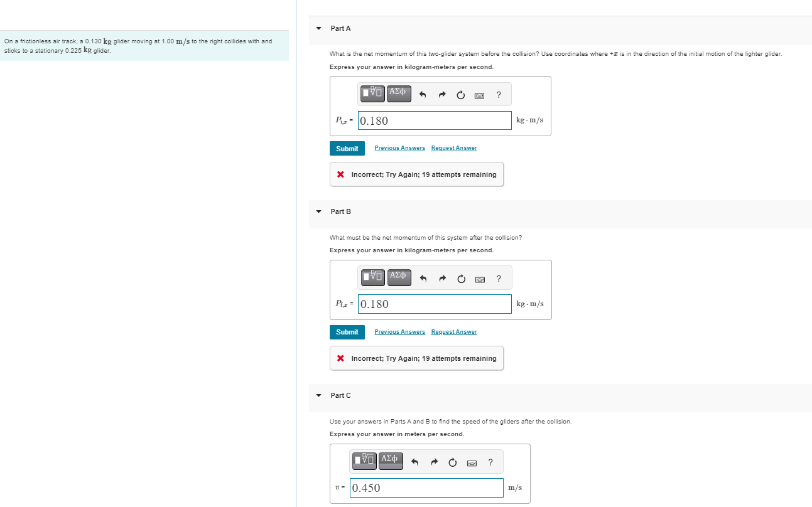Show keyboard shortcuts in Part C
Image resolution: width=812 pixels, height=507 pixels.
pos(472,463)
